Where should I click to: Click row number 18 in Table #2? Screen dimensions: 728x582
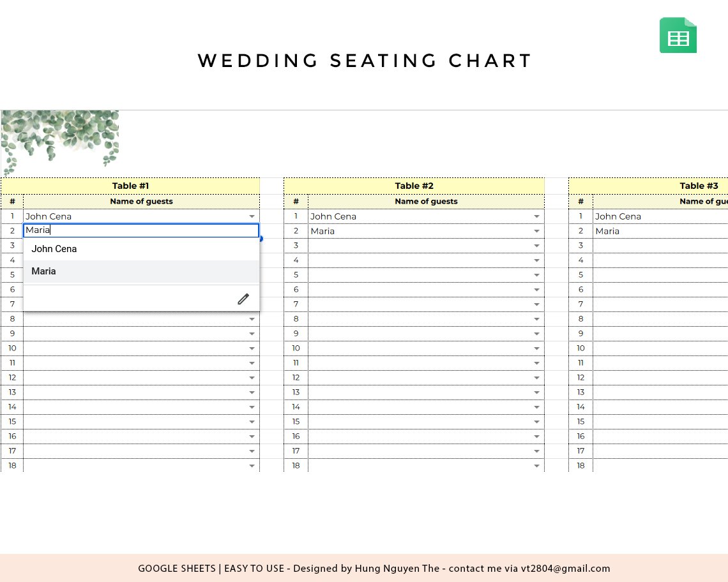296,465
